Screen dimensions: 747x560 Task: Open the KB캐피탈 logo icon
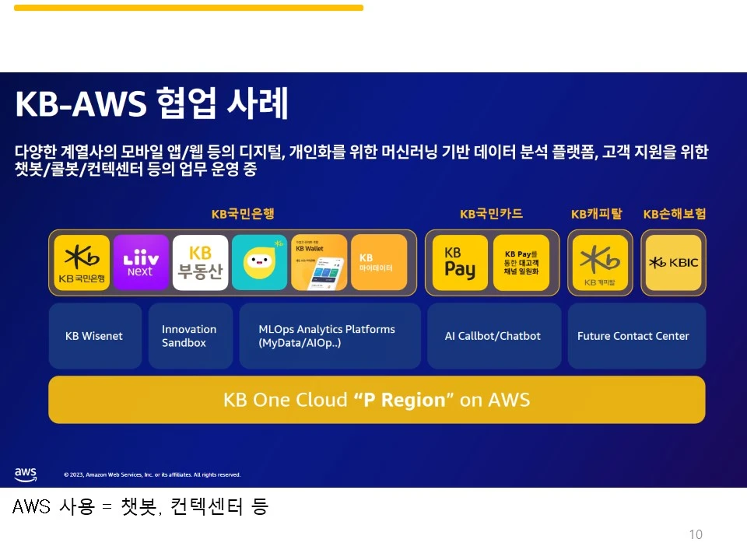pyautogui.click(x=599, y=261)
